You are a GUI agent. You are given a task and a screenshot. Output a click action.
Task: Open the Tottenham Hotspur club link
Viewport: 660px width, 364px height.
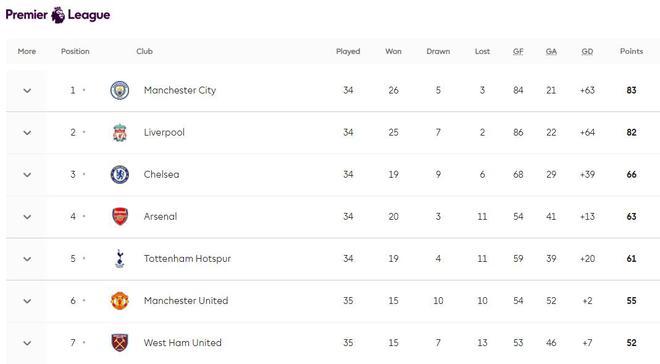click(187, 259)
